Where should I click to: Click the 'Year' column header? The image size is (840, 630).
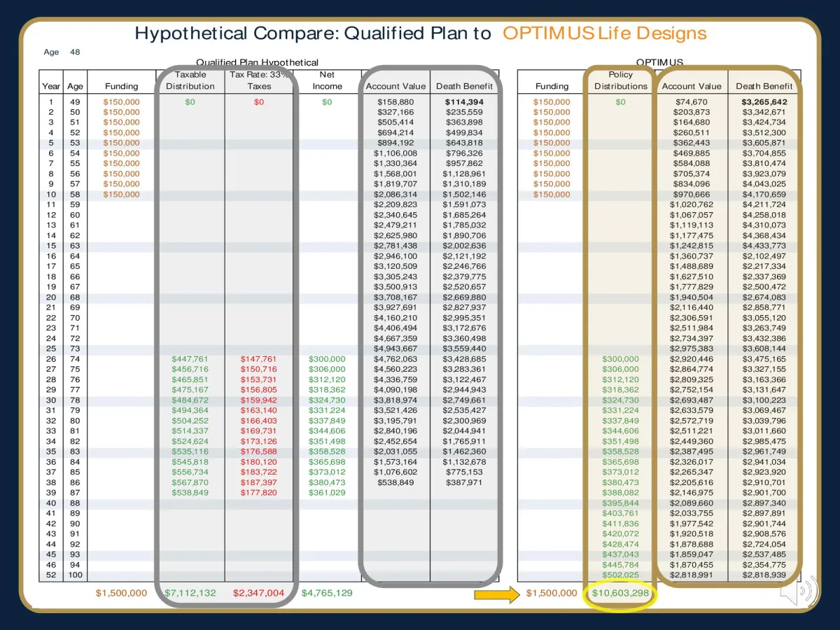[51, 86]
